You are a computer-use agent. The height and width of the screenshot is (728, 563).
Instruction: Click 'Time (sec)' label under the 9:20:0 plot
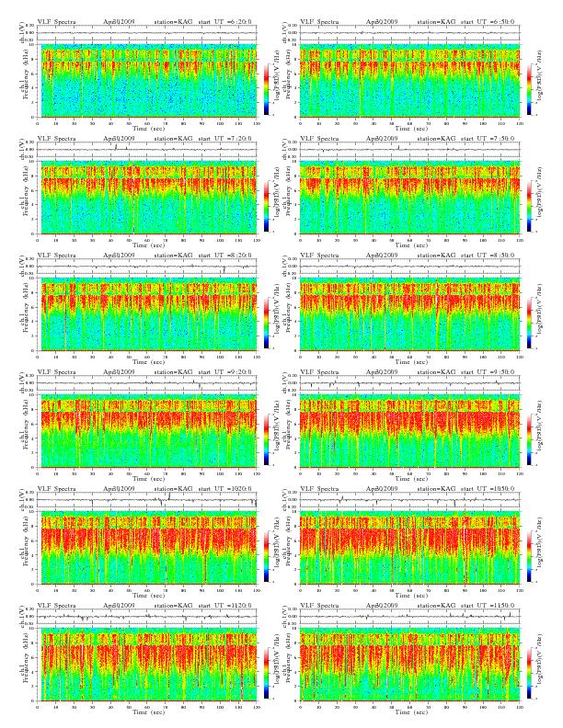point(149,479)
